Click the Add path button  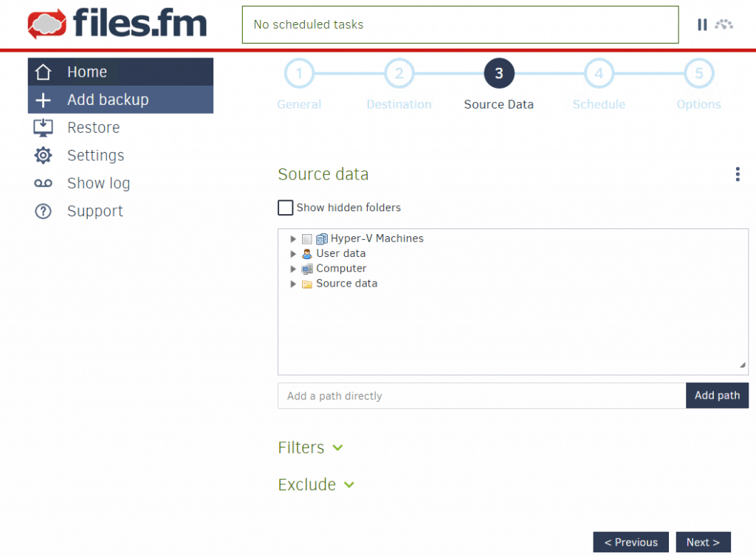click(x=717, y=396)
